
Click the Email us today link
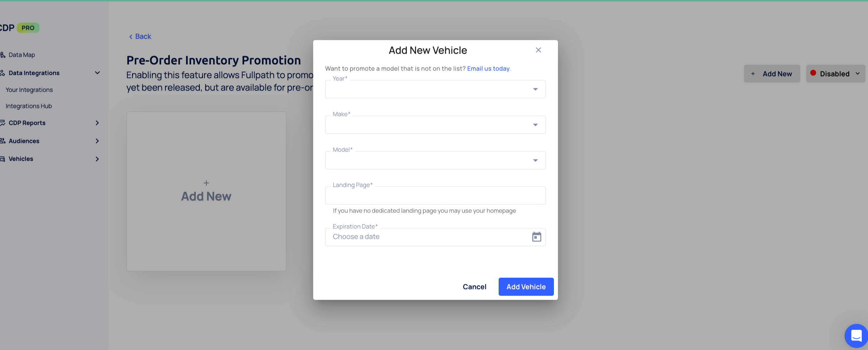[488, 68]
